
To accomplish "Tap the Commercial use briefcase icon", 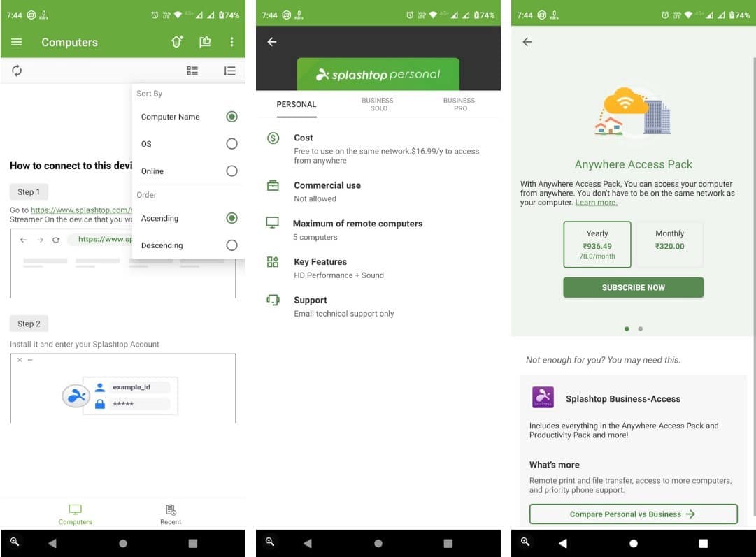I will (x=273, y=185).
